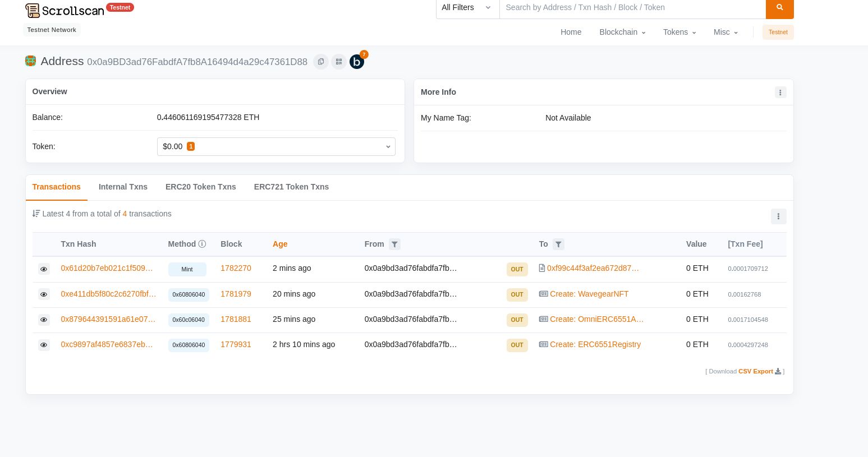Click the sort icon beside 'Latest 4'

36,214
